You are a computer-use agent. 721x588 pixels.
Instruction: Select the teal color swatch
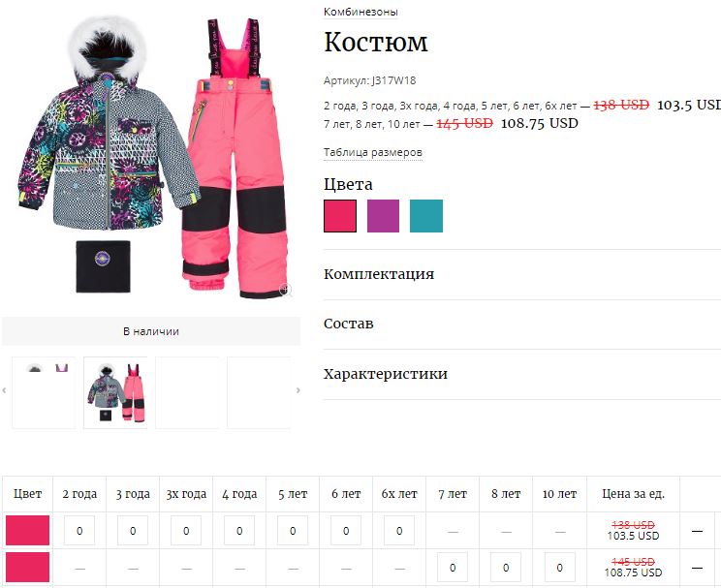tap(426, 216)
